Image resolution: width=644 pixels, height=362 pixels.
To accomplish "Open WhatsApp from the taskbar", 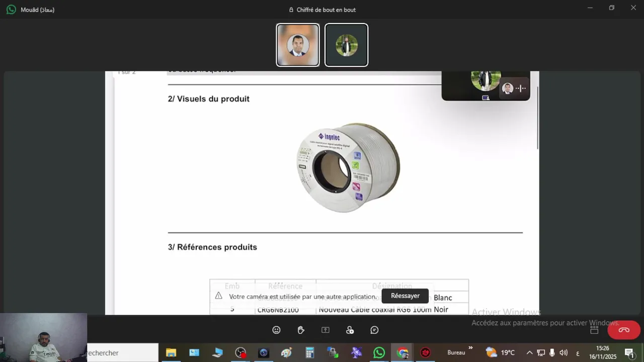I will tap(379, 353).
